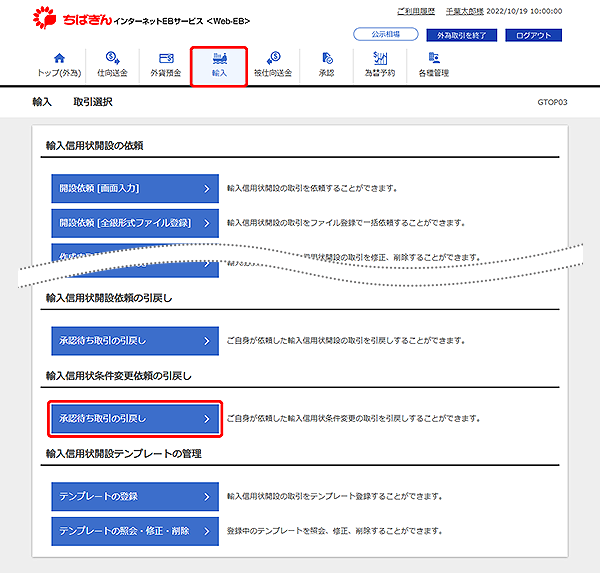Click the テンプレートの登録 button
This screenshot has height=573, width=600.
pos(135,496)
